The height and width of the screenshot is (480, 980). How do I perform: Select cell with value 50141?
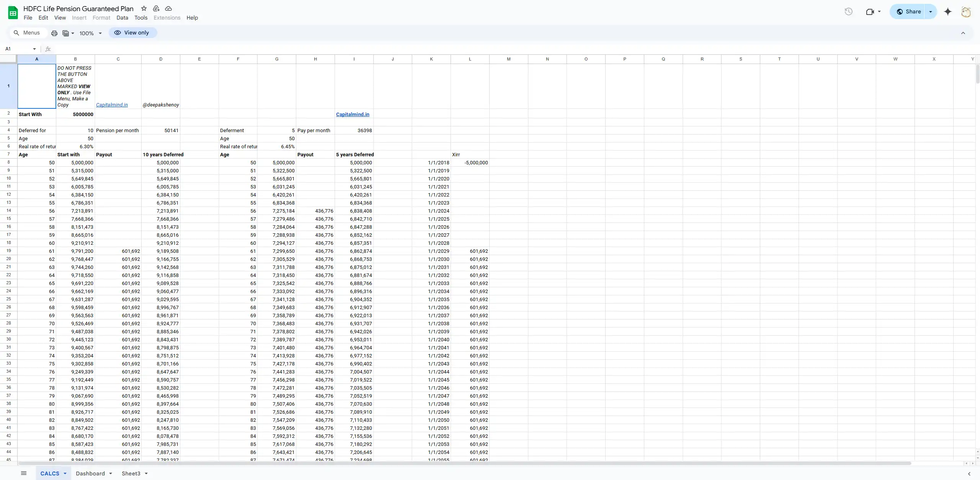pos(161,130)
